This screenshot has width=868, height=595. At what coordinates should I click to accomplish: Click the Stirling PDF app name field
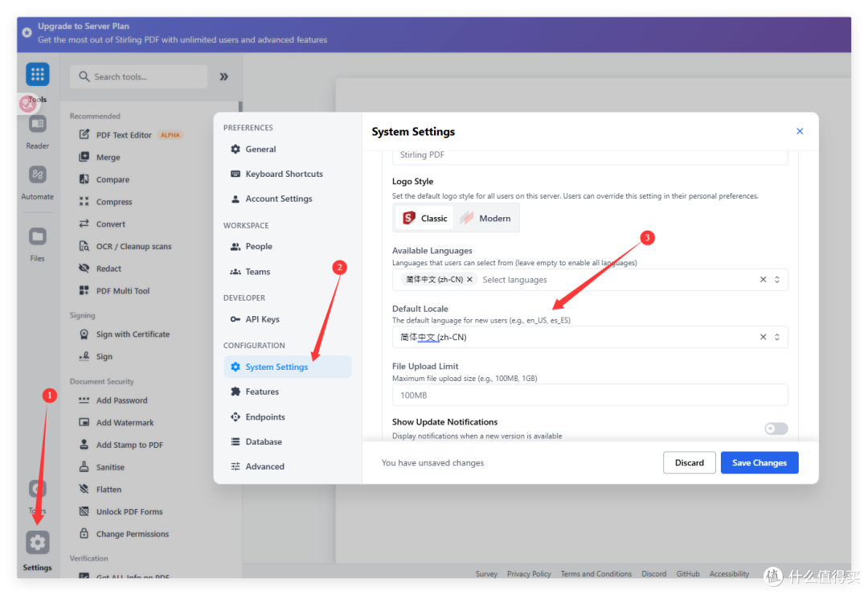click(x=590, y=157)
